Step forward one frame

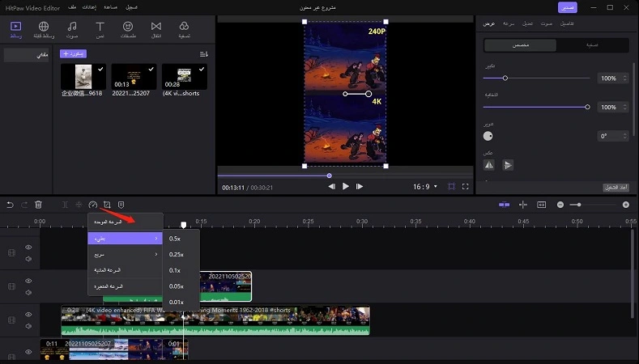pyautogui.click(x=360, y=187)
